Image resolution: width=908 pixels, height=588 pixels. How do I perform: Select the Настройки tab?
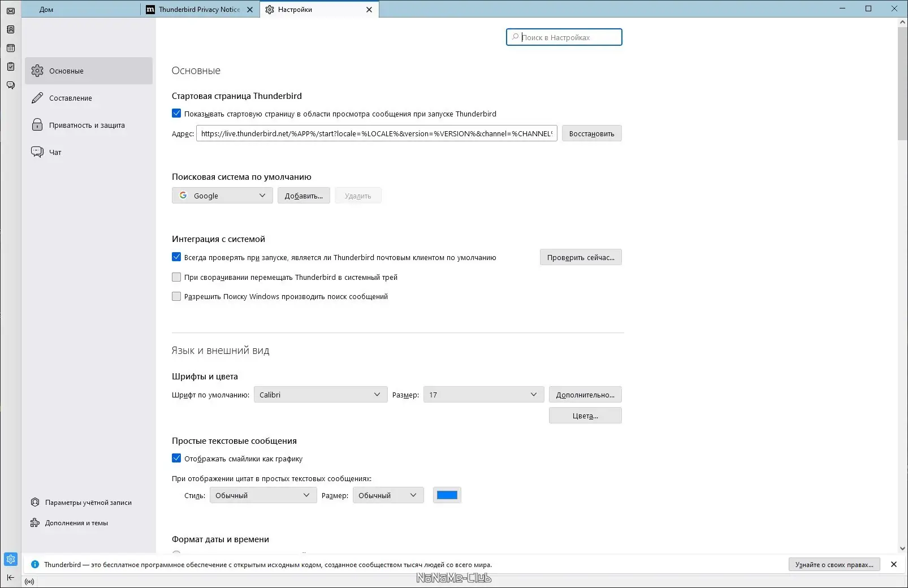point(319,10)
